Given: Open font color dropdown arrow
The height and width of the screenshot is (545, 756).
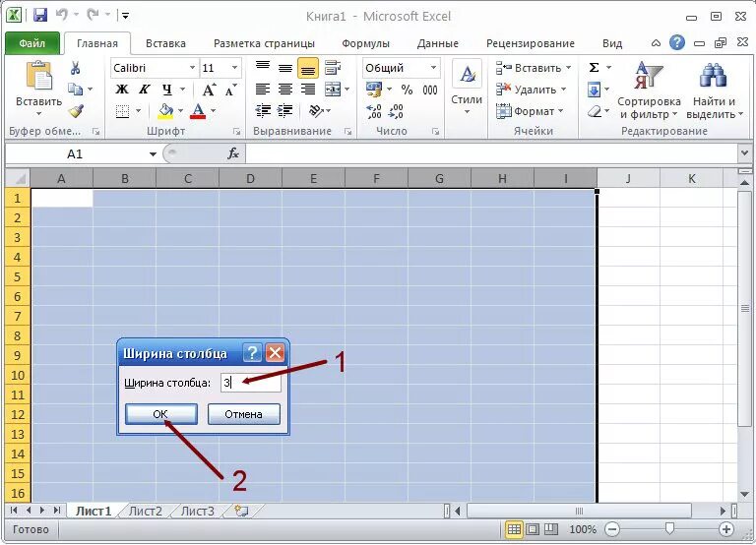Looking at the screenshot, I should point(213,111).
